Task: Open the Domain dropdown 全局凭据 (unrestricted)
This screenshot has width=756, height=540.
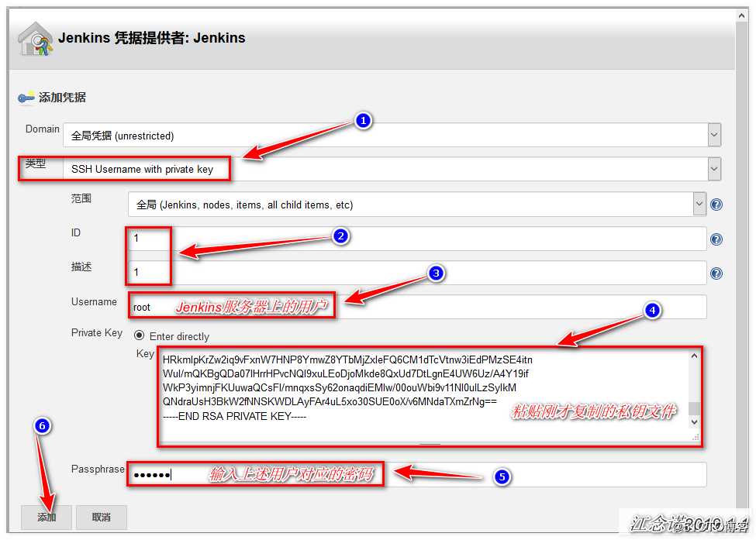Action: point(392,136)
